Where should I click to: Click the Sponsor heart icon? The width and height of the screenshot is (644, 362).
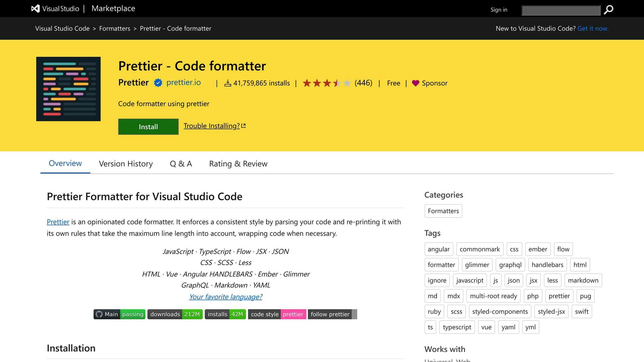point(416,83)
